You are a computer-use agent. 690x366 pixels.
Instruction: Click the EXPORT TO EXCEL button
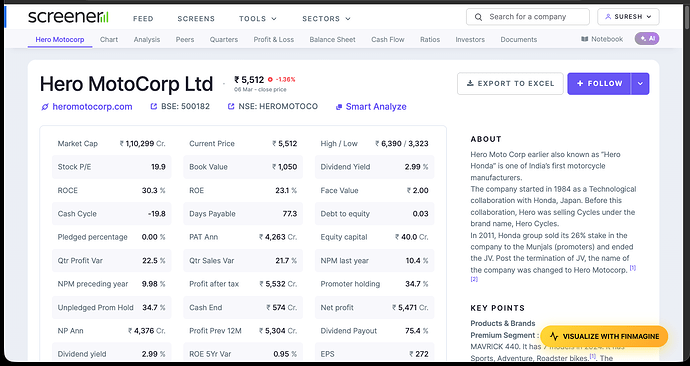tap(510, 84)
